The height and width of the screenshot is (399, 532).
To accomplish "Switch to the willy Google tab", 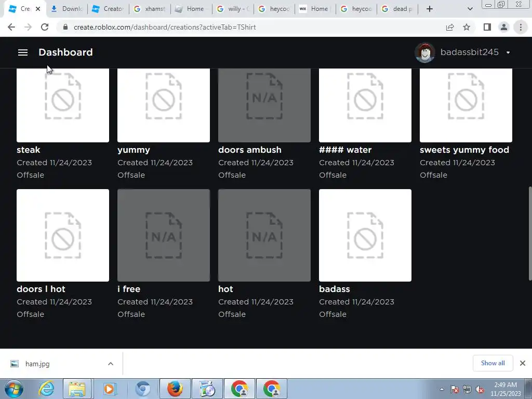I will (233, 9).
